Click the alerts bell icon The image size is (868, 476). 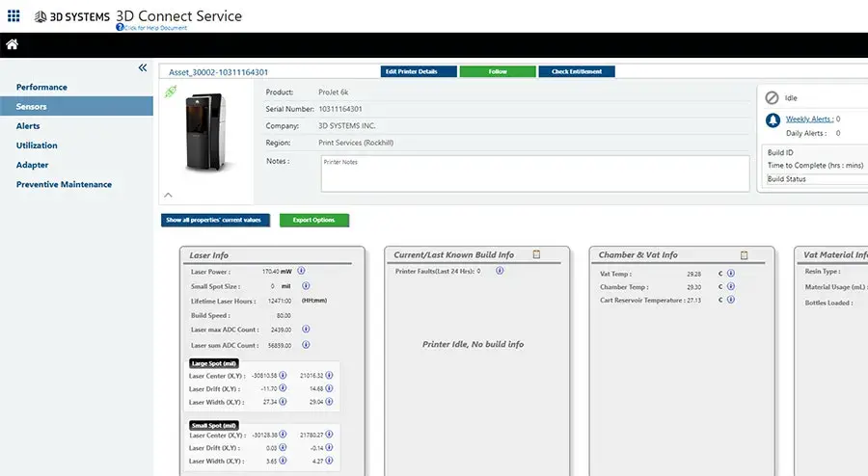tap(773, 120)
